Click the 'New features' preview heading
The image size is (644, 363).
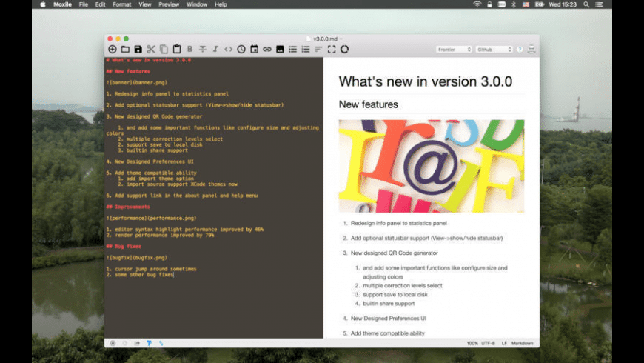pyautogui.click(x=369, y=104)
